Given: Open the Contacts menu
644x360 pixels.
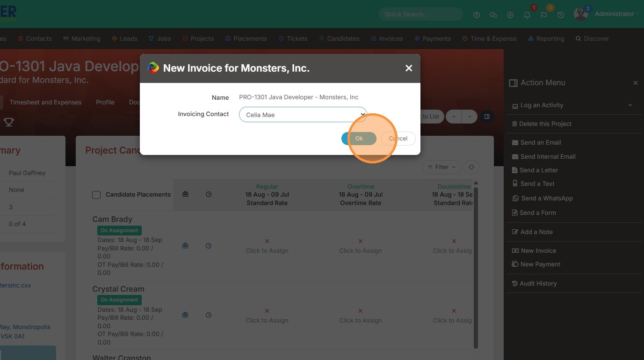Looking at the screenshot, I should click(x=35, y=39).
